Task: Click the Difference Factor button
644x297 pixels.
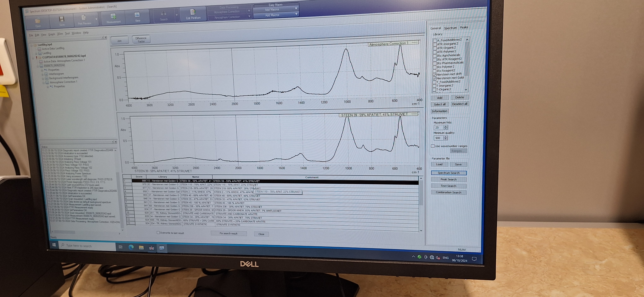Action: (x=141, y=40)
